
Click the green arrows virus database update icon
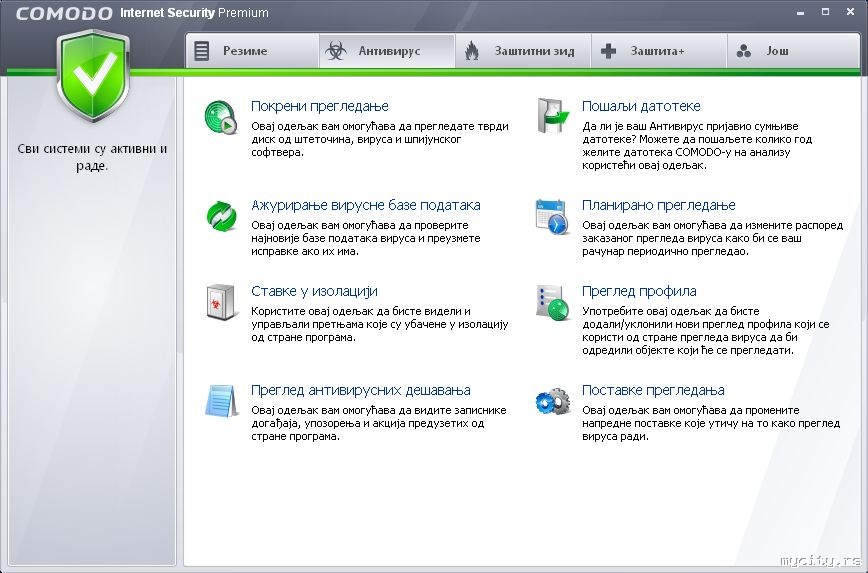tap(221, 216)
